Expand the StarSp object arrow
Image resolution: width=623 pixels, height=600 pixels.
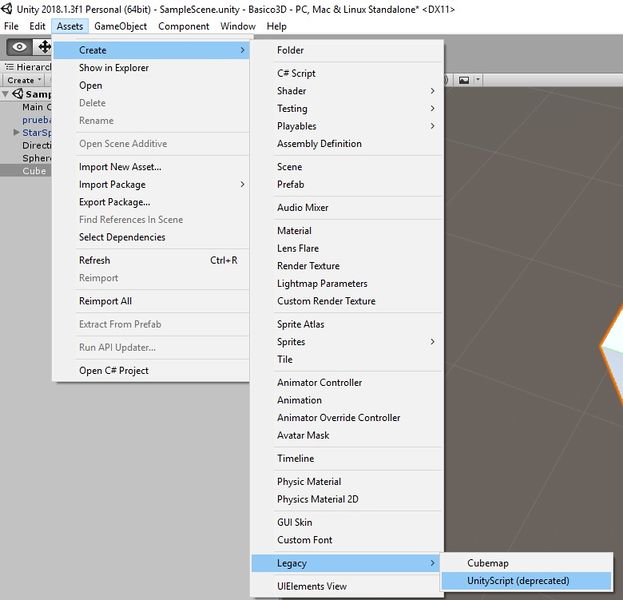coord(16,132)
